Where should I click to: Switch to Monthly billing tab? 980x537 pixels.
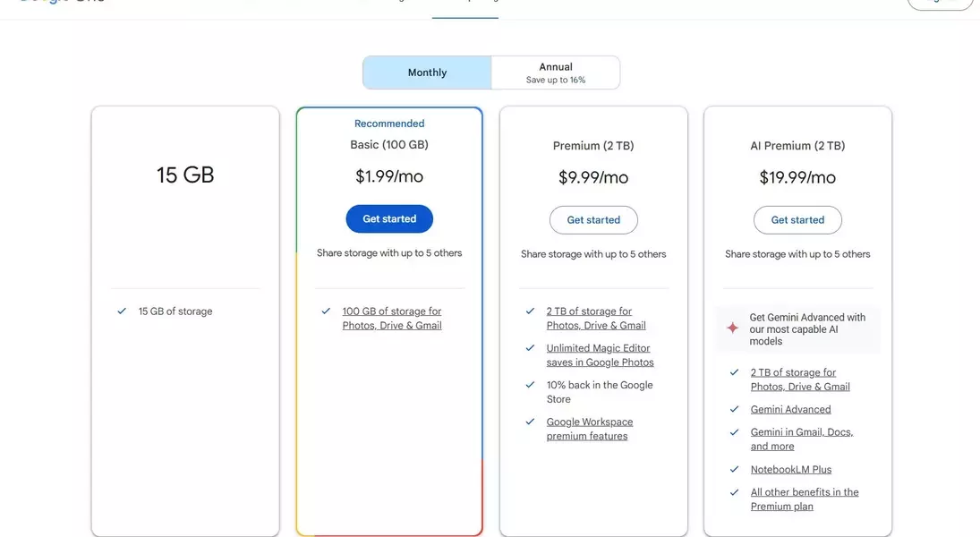point(427,72)
